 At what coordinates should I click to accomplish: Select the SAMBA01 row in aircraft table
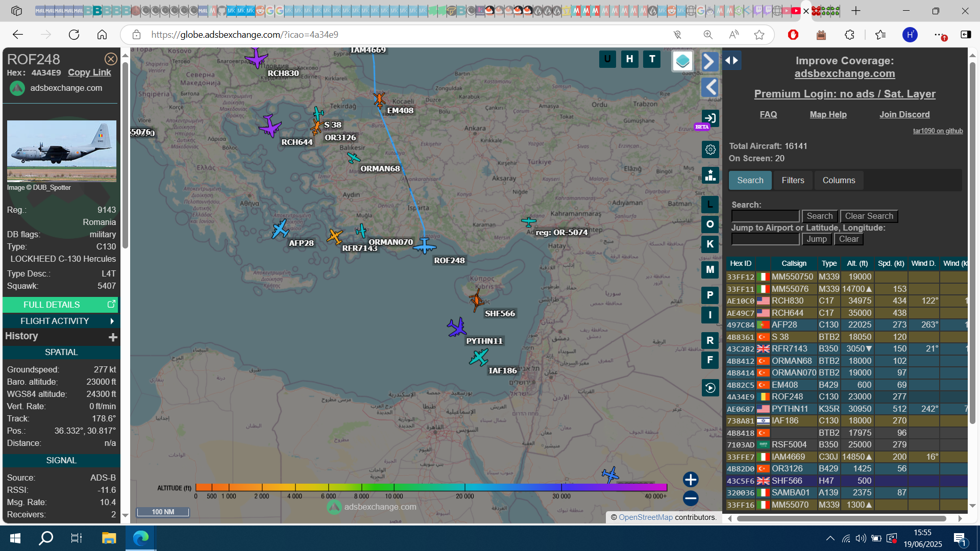coord(846,493)
